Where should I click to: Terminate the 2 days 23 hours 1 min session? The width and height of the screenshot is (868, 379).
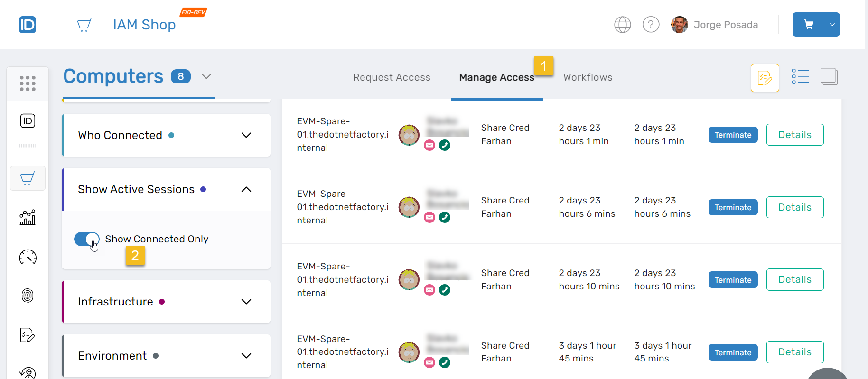[x=733, y=135]
